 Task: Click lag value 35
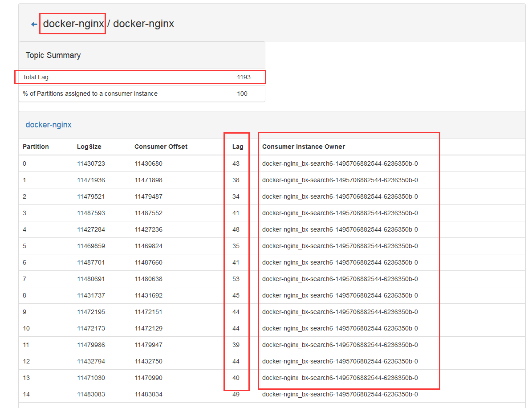(236, 246)
